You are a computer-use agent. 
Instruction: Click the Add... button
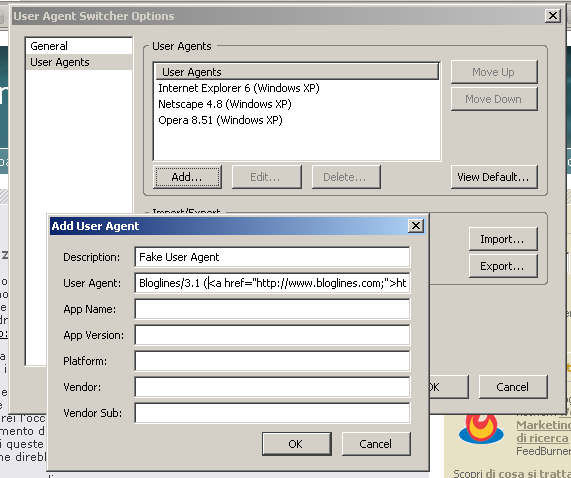click(187, 177)
